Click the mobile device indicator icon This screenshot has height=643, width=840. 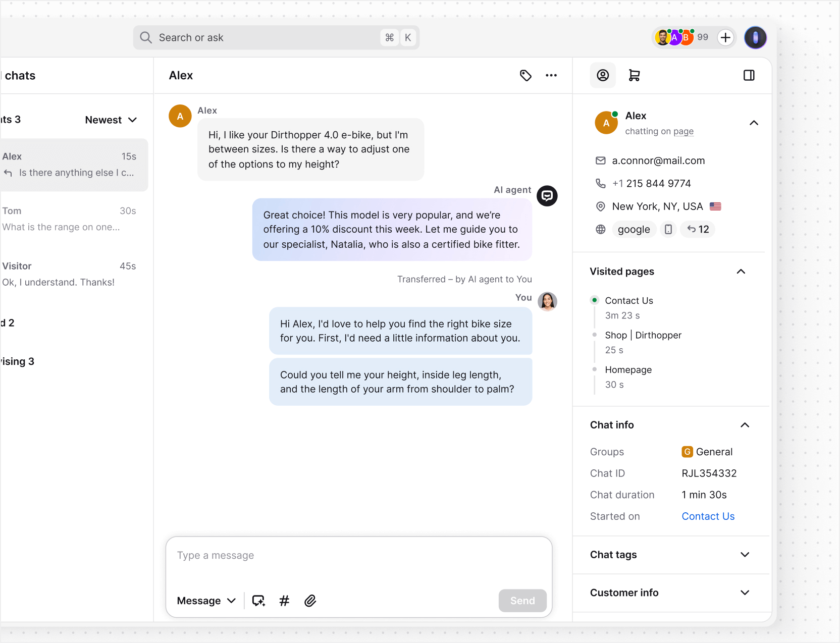(x=668, y=229)
